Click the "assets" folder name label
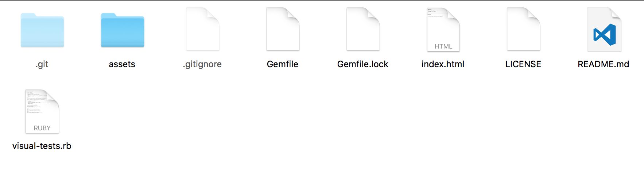The width and height of the screenshot is (644, 184). pyautogui.click(x=122, y=64)
